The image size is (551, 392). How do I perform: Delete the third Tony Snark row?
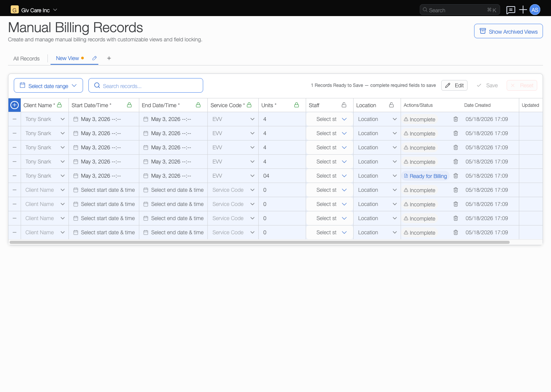coord(456,147)
